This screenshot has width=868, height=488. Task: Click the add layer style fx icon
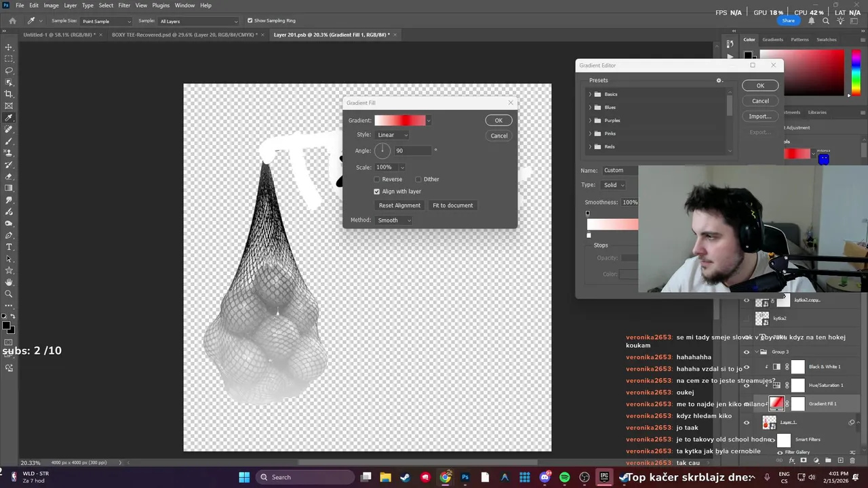tap(791, 460)
